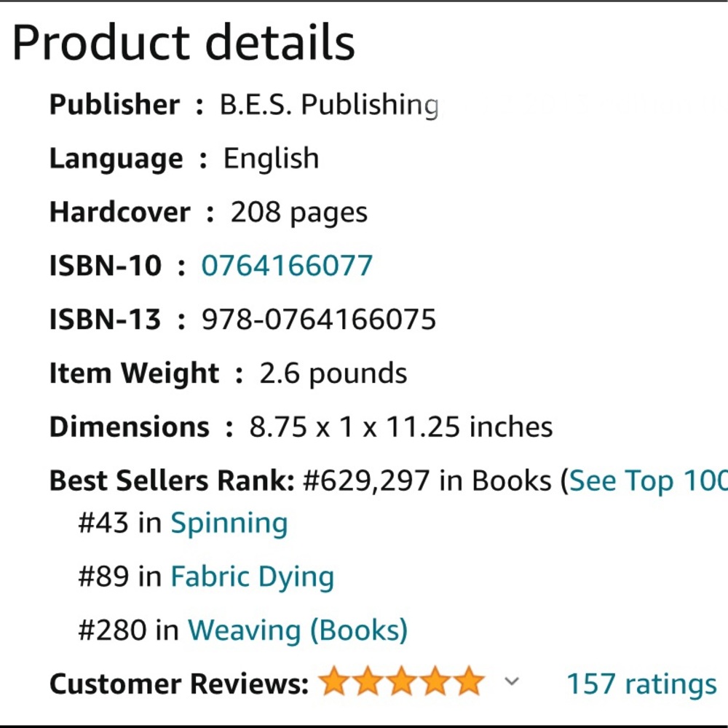Click the second orange review star
Viewport: 728px width, 728px height.
[x=368, y=681]
